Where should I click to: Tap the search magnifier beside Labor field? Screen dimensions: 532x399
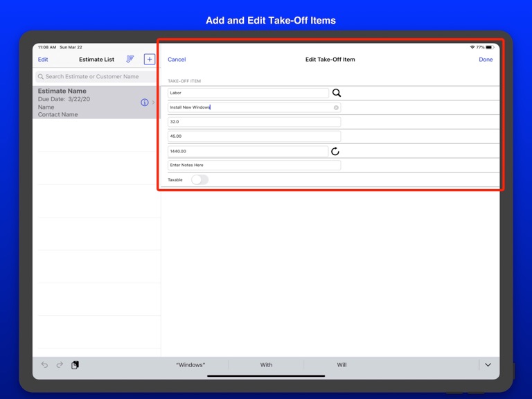336,93
